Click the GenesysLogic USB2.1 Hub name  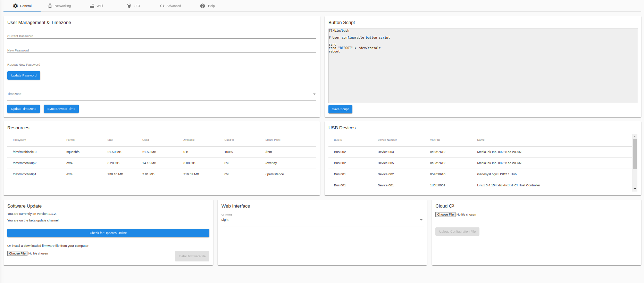click(x=497, y=174)
